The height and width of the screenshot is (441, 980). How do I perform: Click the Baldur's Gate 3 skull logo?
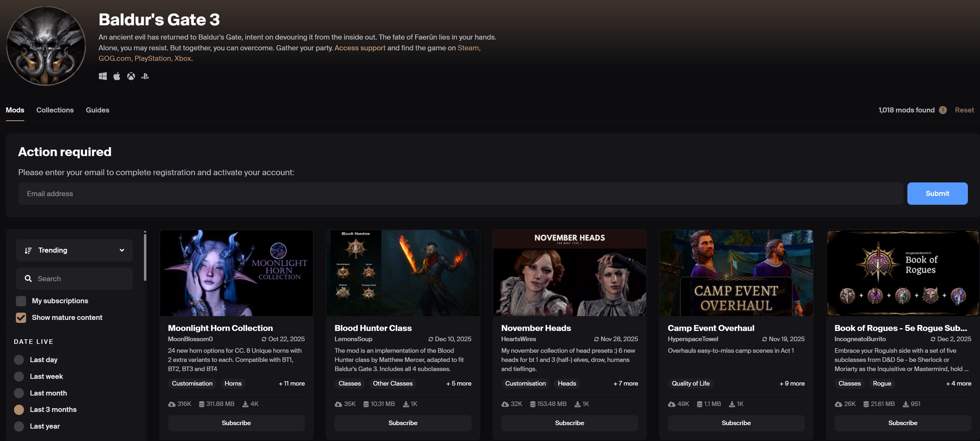[x=46, y=46]
